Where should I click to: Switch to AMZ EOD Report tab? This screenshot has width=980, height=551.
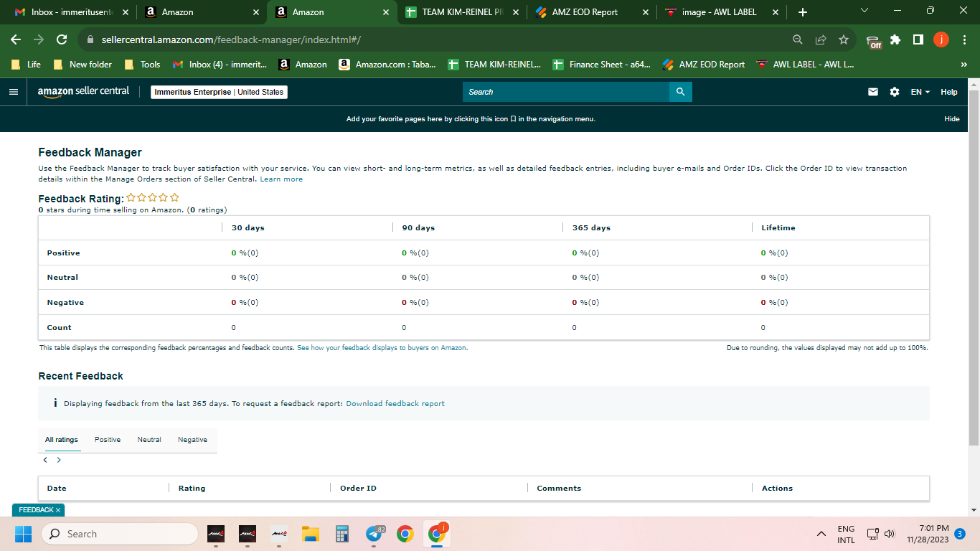click(592, 12)
